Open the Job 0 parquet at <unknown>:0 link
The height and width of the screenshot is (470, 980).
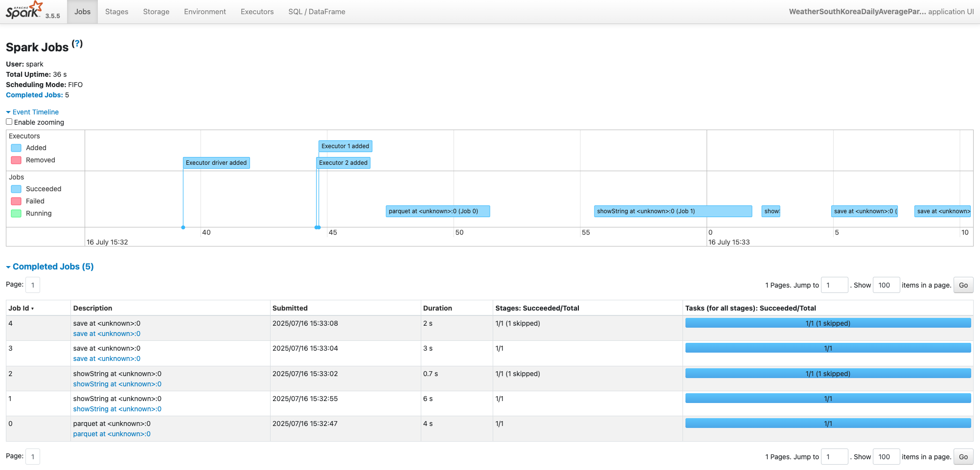(x=112, y=434)
